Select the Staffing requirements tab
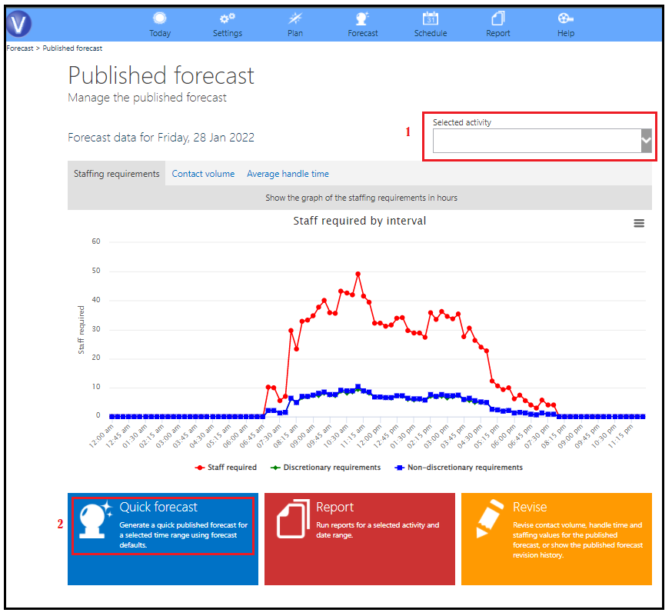This screenshot has height=616, width=672. pyautogui.click(x=117, y=174)
